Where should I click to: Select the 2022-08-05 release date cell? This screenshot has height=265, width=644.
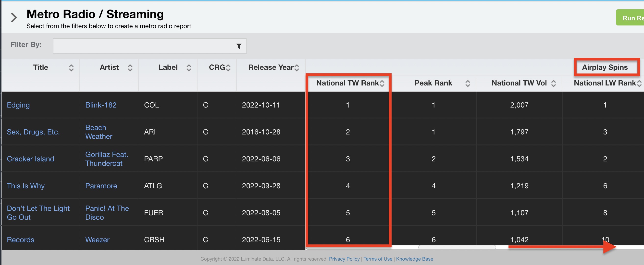(x=271, y=213)
